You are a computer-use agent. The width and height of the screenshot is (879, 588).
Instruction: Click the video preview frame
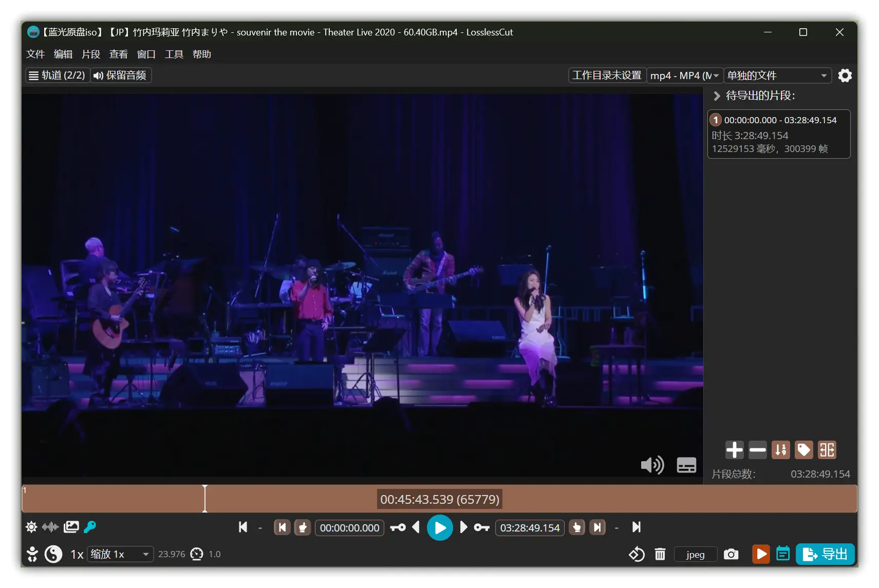point(362,285)
